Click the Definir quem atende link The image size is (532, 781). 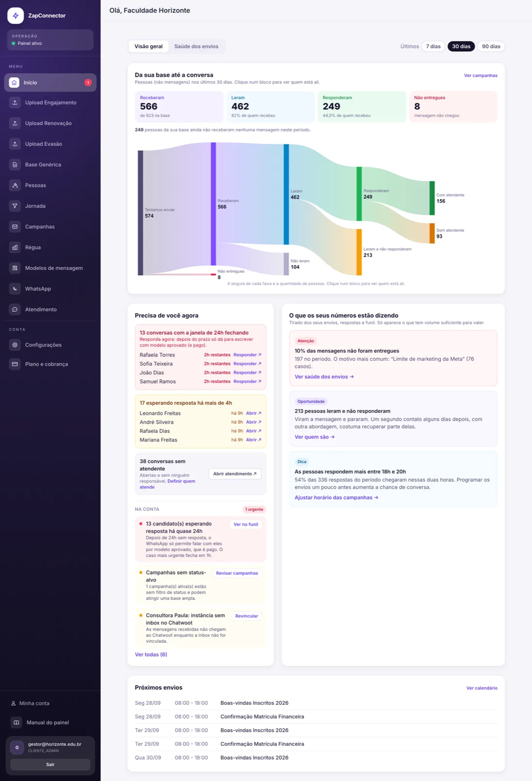167,484
